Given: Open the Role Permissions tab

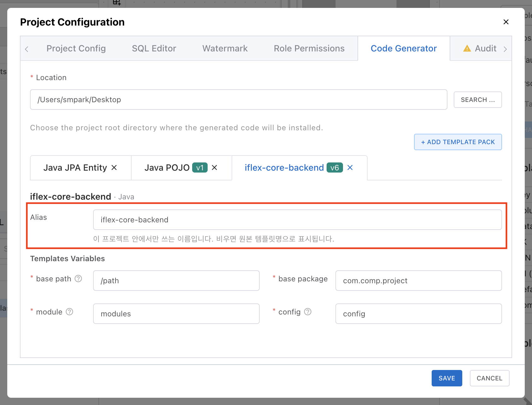Looking at the screenshot, I should (x=309, y=48).
